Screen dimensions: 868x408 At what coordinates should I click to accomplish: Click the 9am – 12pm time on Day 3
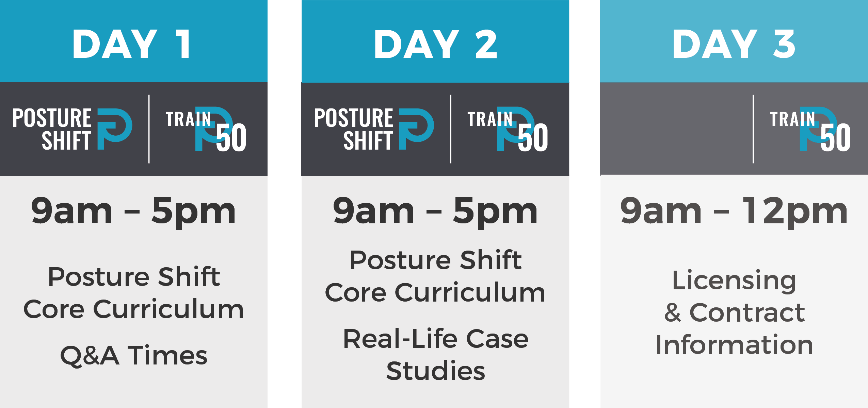[734, 211]
